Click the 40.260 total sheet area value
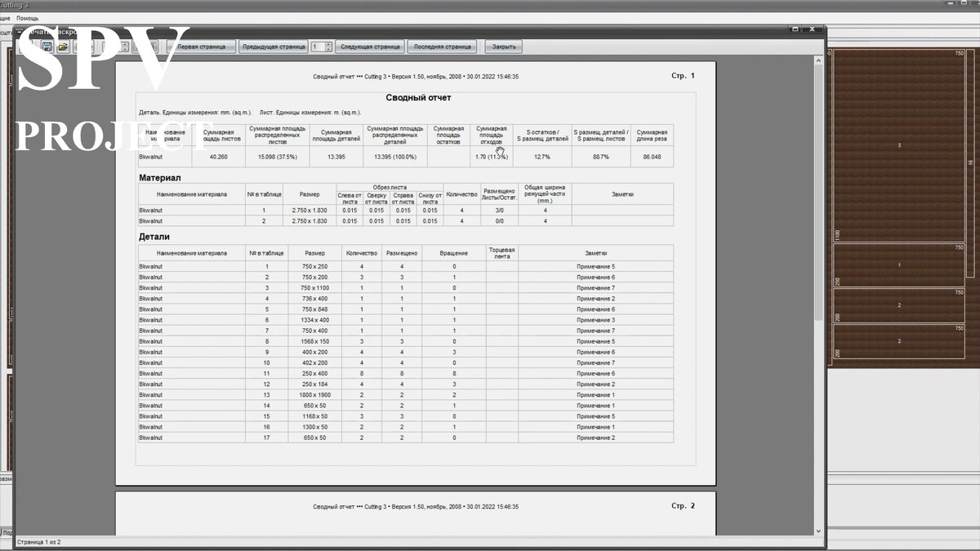The height and width of the screenshot is (551, 980). (x=218, y=157)
